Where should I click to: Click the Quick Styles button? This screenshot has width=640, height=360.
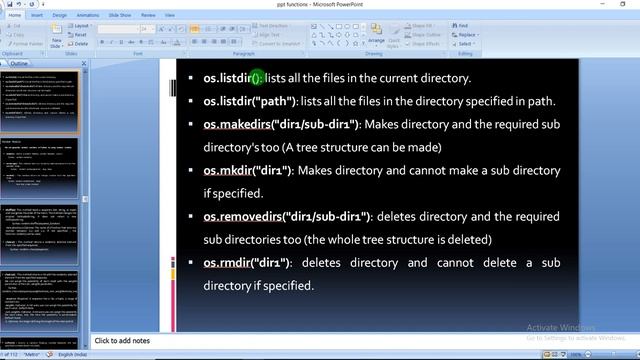394,37
